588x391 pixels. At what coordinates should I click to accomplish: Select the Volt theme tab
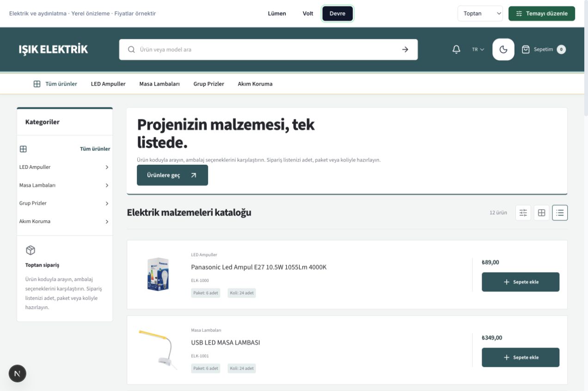308,13
